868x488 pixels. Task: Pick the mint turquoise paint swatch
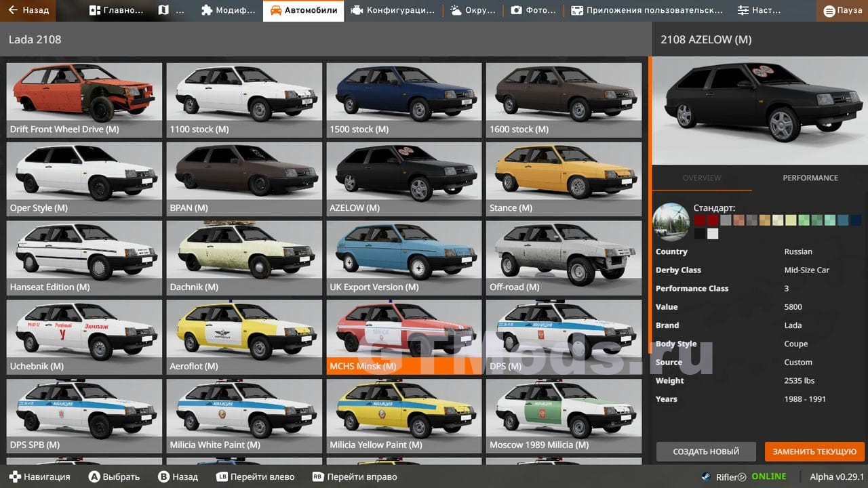(830, 220)
